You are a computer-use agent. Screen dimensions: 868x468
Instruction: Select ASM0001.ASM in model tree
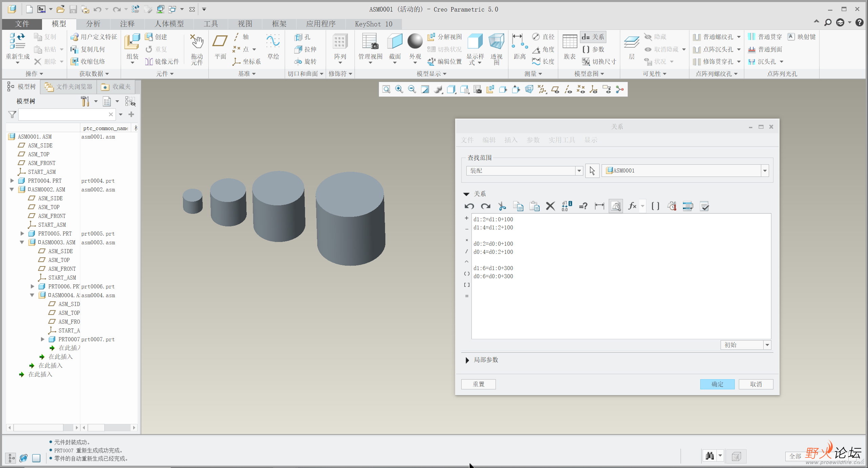pyautogui.click(x=35, y=137)
